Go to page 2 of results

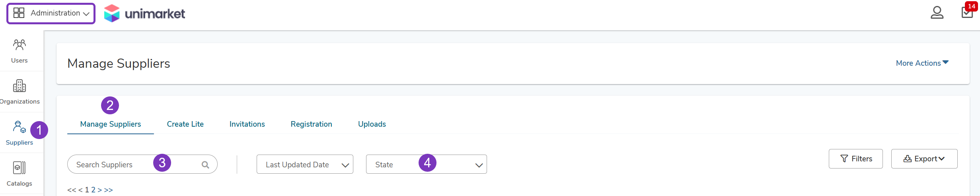94,190
